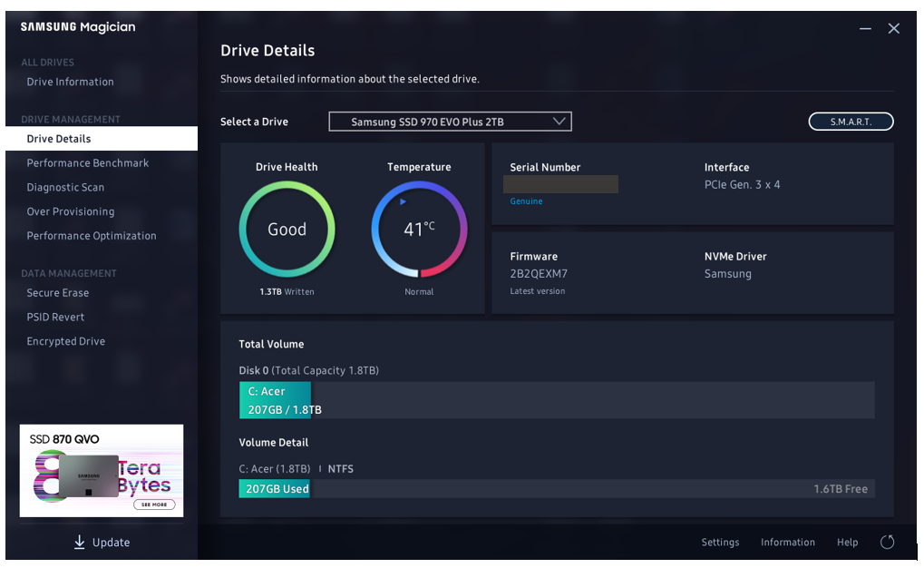
Task: Go to Secure Erase
Action: (x=58, y=292)
